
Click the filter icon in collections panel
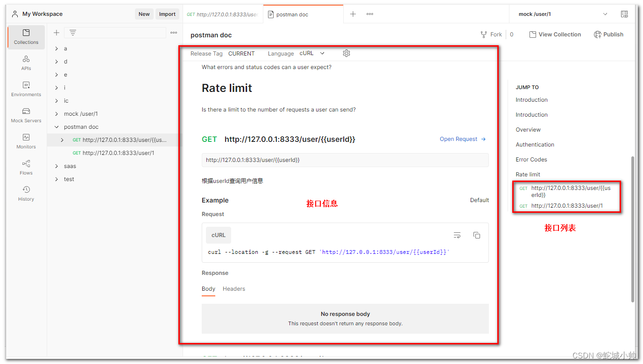(73, 33)
